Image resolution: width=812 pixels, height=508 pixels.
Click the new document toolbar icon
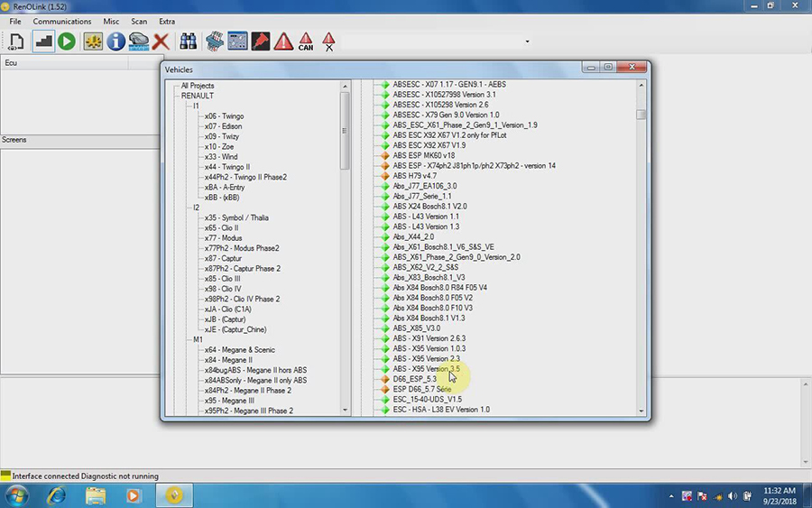[x=16, y=41]
